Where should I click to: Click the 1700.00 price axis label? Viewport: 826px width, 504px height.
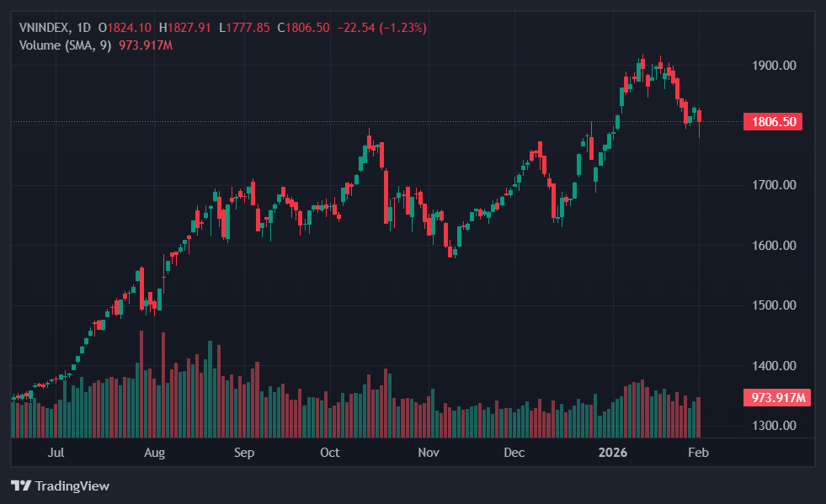tap(774, 185)
